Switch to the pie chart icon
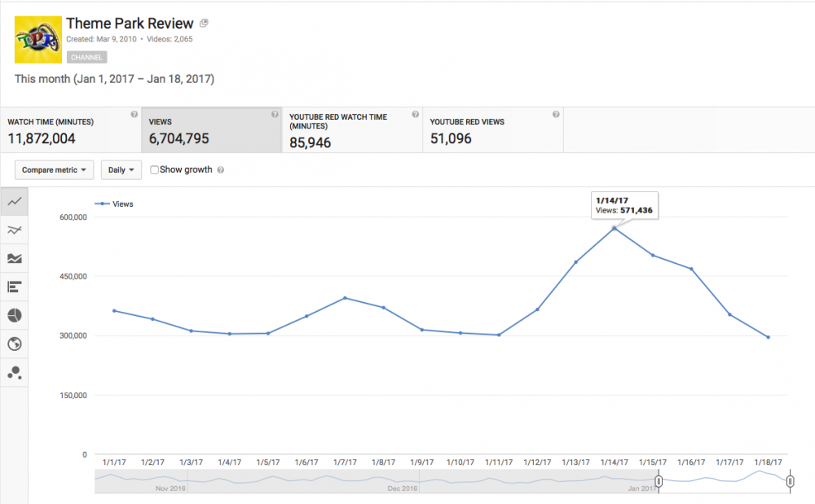 tap(14, 315)
